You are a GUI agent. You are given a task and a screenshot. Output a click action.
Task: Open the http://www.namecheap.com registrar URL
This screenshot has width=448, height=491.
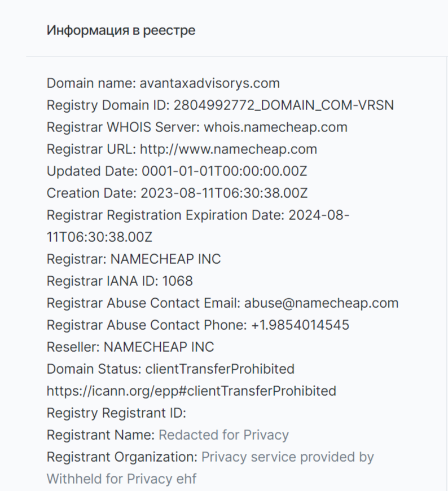coord(229,149)
